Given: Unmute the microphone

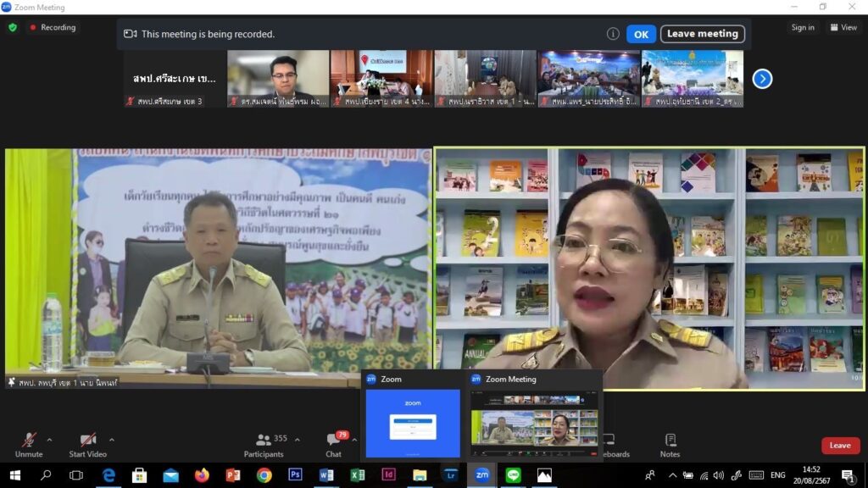Looking at the screenshot, I should [29, 444].
